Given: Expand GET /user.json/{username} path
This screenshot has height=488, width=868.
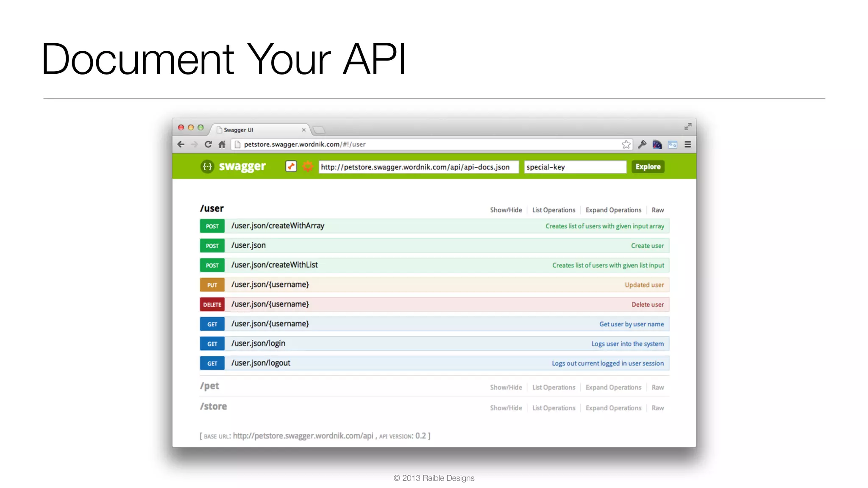Looking at the screenshot, I should click(270, 324).
